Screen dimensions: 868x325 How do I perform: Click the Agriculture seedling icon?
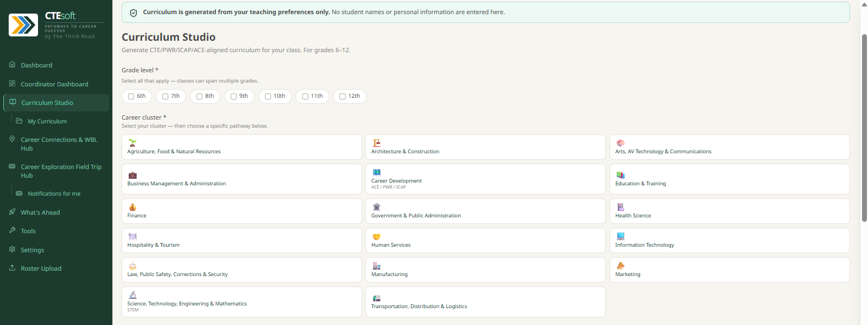(132, 143)
